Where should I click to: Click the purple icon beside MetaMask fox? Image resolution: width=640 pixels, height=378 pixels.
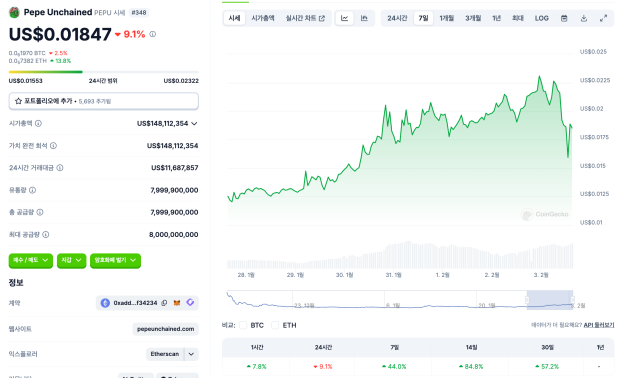coord(190,302)
